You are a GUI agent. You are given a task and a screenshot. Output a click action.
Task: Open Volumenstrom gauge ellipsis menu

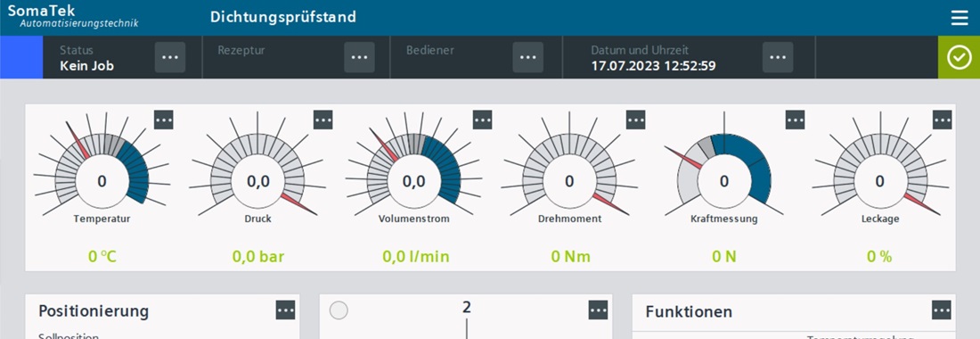[483, 120]
